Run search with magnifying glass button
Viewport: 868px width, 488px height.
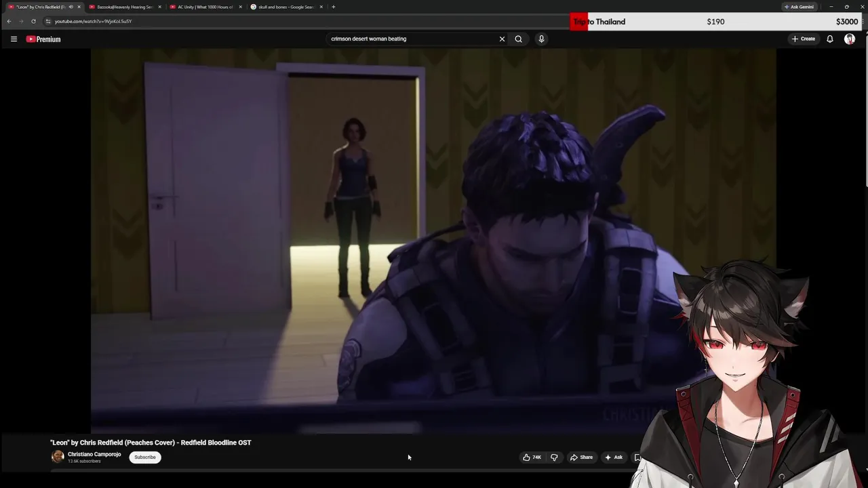pos(519,39)
